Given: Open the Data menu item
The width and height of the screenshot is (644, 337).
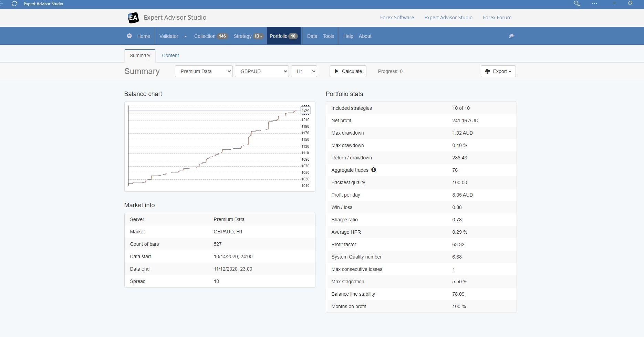Looking at the screenshot, I should click(x=312, y=36).
